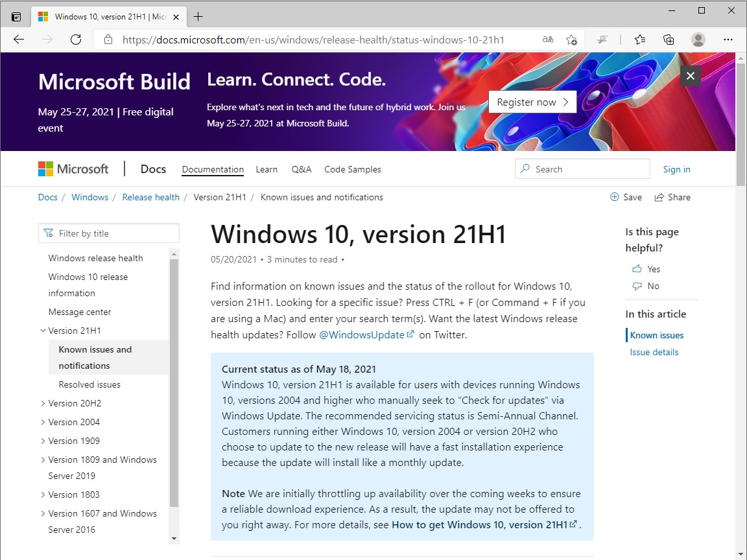Select the Documentation nav item
The height and width of the screenshot is (560, 747).
coord(213,169)
